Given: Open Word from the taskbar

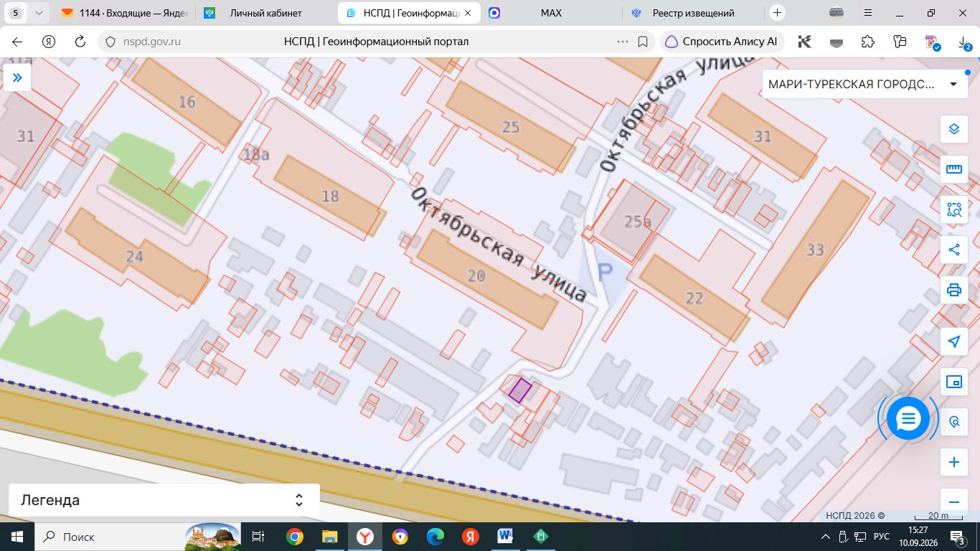Looking at the screenshot, I should [x=505, y=537].
